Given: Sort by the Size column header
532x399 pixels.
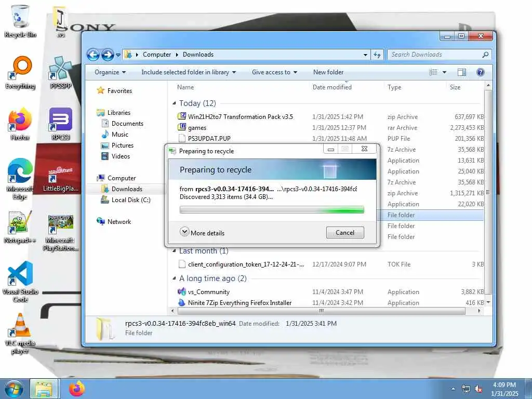Looking at the screenshot, I should [455, 87].
